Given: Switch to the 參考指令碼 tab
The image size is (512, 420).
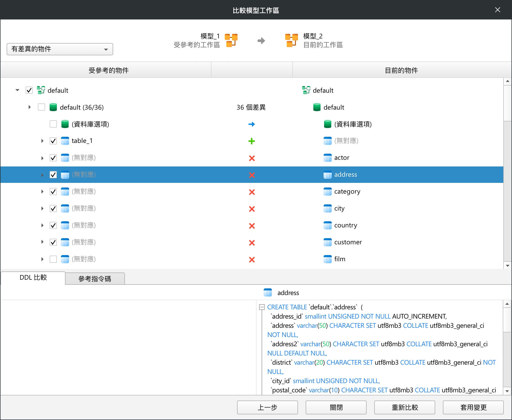Looking at the screenshot, I should [95, 279].
